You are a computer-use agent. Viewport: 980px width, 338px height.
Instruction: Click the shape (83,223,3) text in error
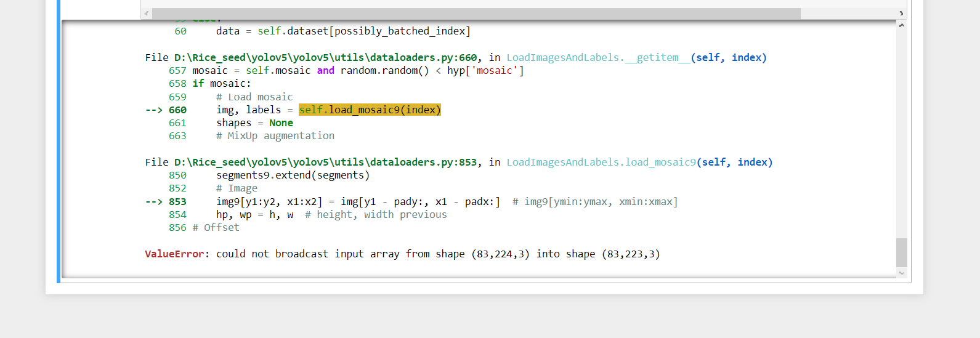tap(631, 254)
